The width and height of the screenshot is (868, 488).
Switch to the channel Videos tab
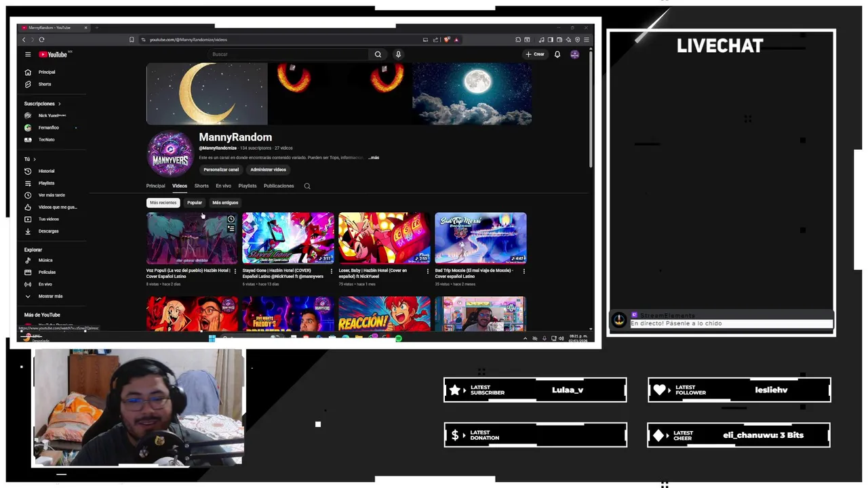point(180,186)
